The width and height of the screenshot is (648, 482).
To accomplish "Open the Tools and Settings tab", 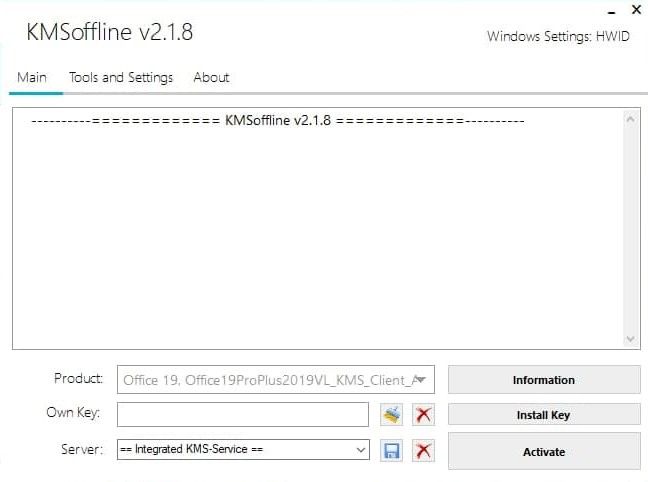I will point(121,77).
